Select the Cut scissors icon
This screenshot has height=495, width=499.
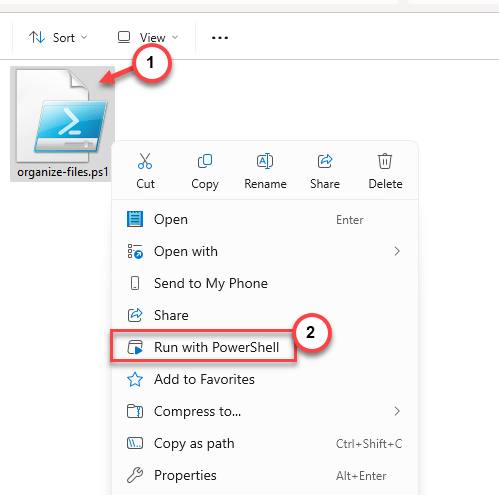click(145, 161)
